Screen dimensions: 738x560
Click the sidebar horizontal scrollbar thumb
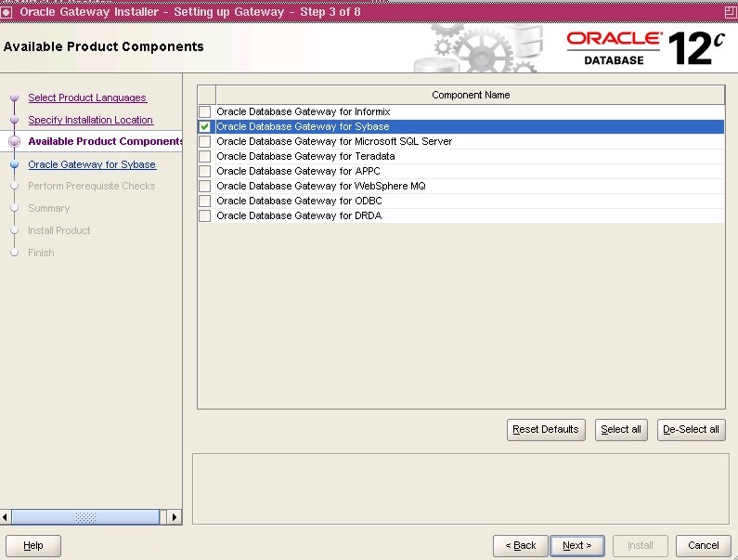click(x=85, y=517)
